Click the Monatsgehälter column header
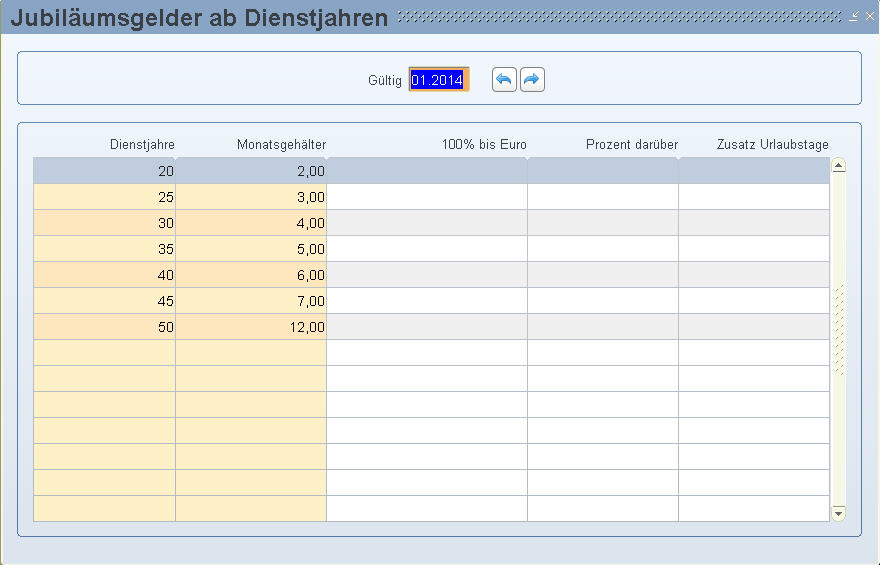880x565 pixels. (x=281, y=145)
